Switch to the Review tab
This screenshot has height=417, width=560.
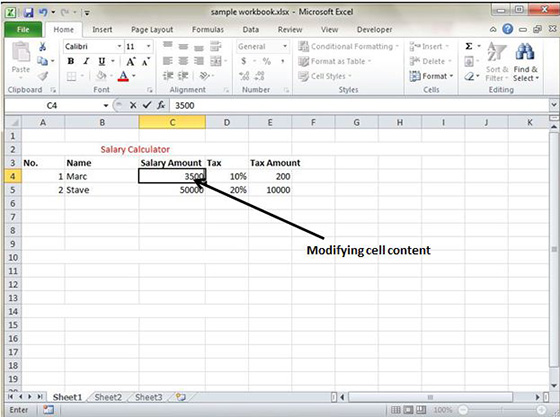290,30
